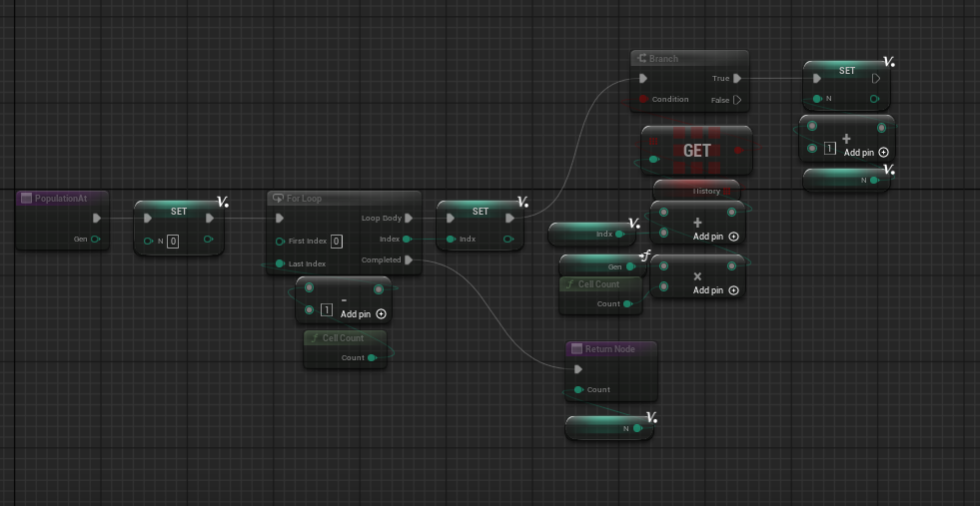Click the Gen getter output pin
The width and height of the screenshot is (980, 506).
click(631, 266)
